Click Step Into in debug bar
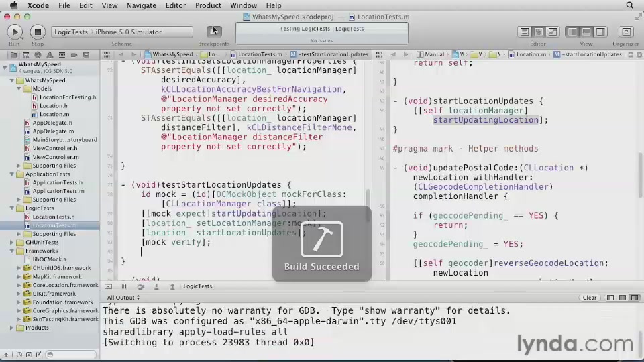This screenshot has width=644, height=362. point(156,286)
